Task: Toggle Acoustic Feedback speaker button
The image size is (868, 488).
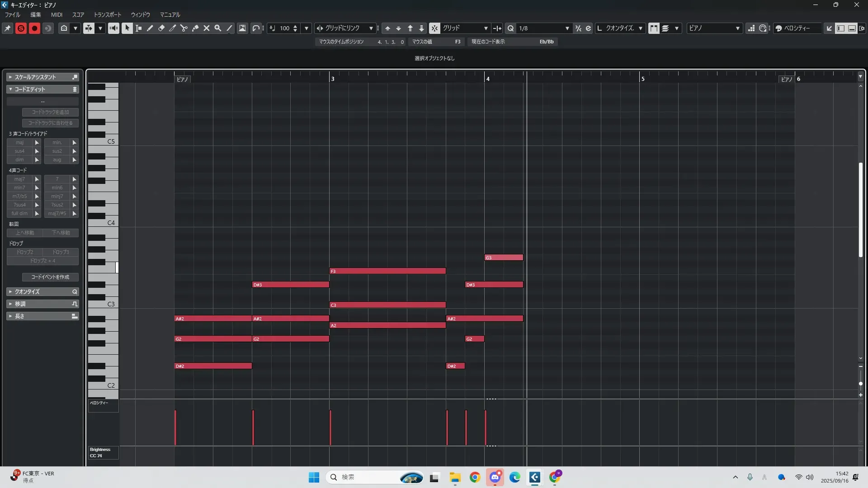Action: [113, 28]
